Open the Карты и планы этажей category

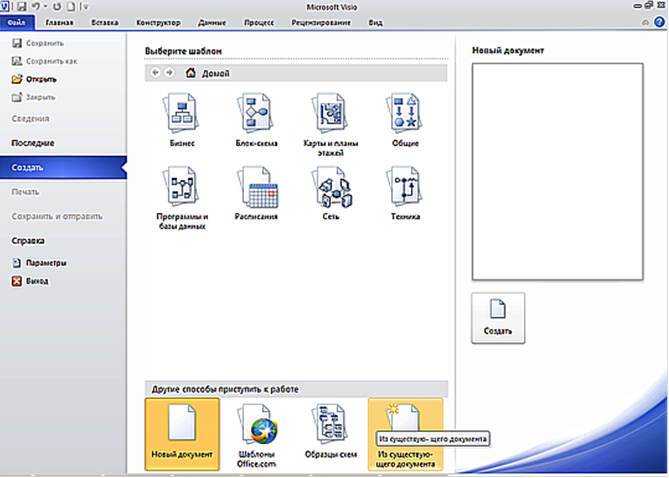coord(331,125)
